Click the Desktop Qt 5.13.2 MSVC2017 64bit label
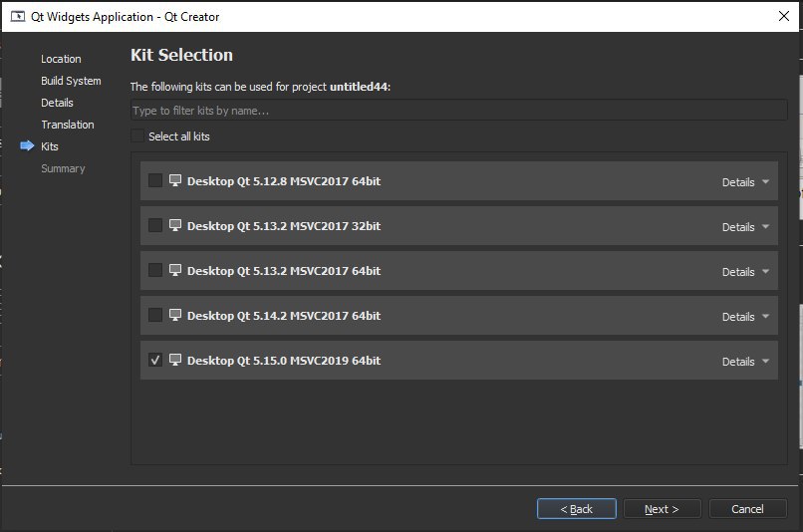 pos(284,271)
